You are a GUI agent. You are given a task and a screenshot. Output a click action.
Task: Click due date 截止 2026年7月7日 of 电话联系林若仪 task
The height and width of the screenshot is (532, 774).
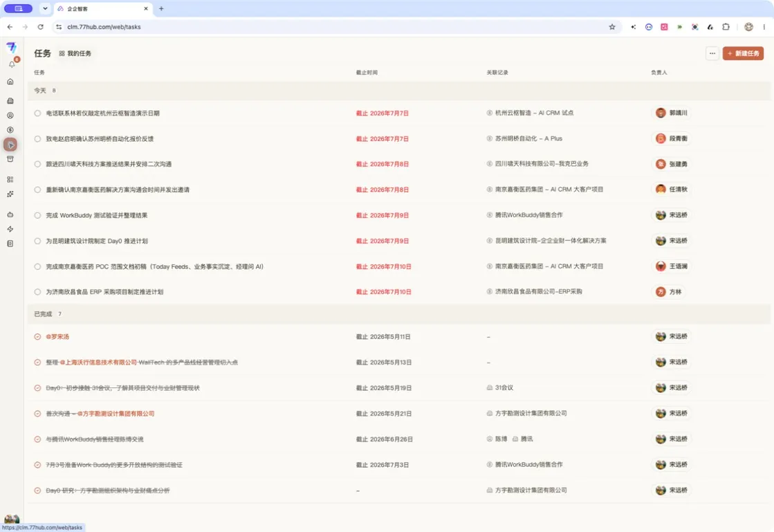pos(383,113)
